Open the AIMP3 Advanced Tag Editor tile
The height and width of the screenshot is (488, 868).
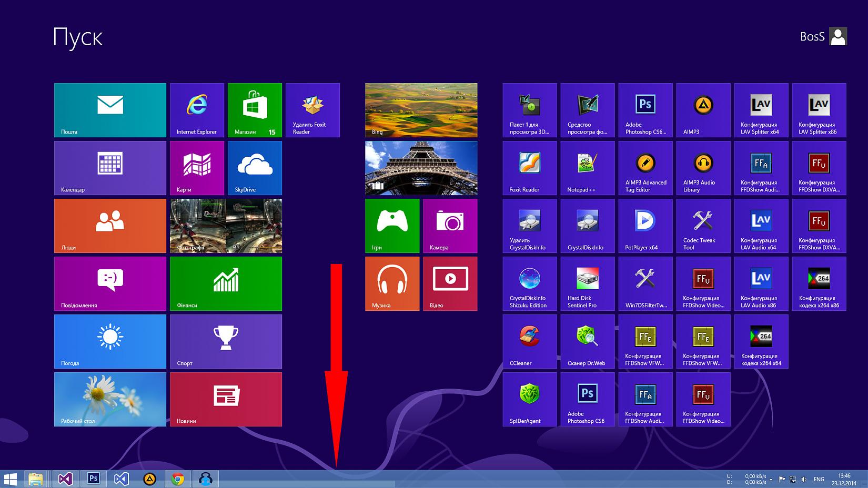coord(645,168)
